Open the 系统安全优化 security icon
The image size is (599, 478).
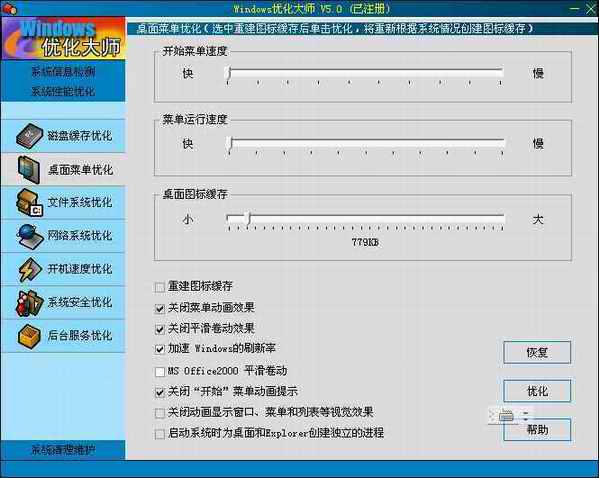pyautogui.click(x=29, y=303)
